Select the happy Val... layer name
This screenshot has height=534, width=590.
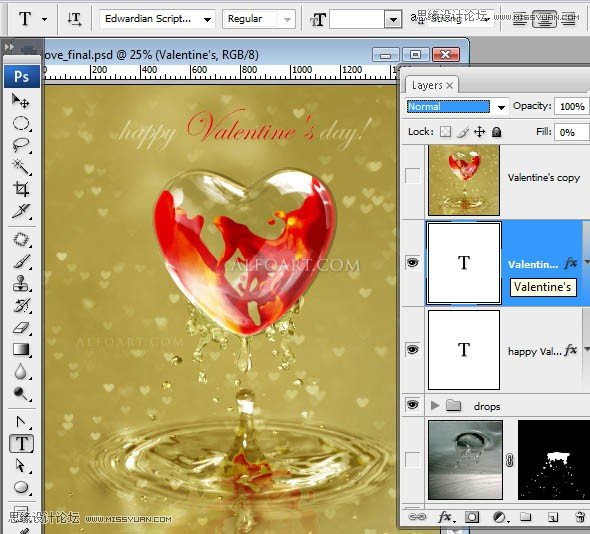click(x=534, y=351)
